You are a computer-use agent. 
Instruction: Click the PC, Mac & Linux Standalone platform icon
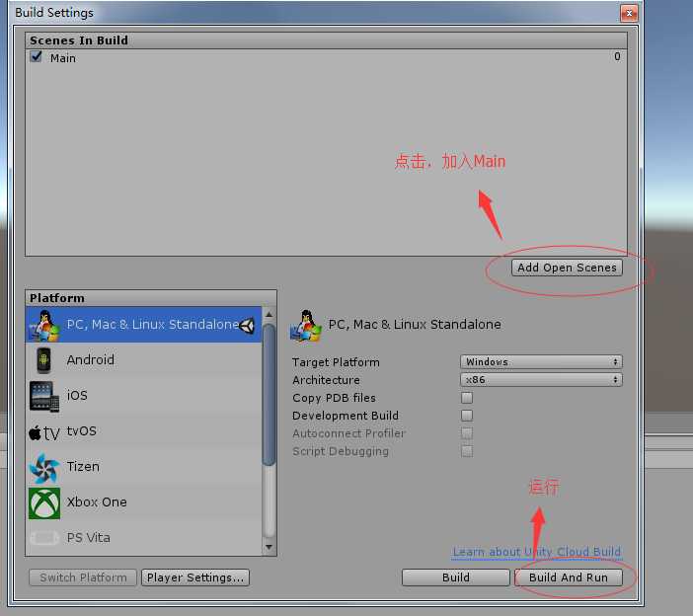(44, 325)
